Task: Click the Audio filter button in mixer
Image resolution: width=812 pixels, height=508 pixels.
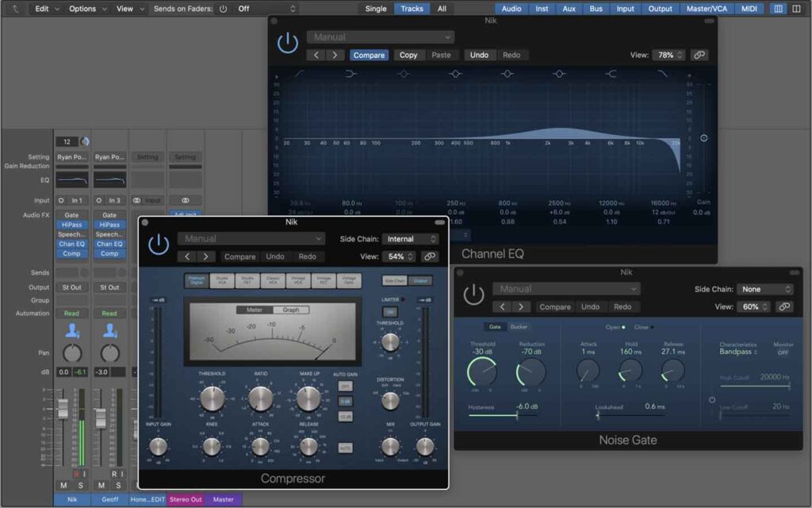Action: 511,9
